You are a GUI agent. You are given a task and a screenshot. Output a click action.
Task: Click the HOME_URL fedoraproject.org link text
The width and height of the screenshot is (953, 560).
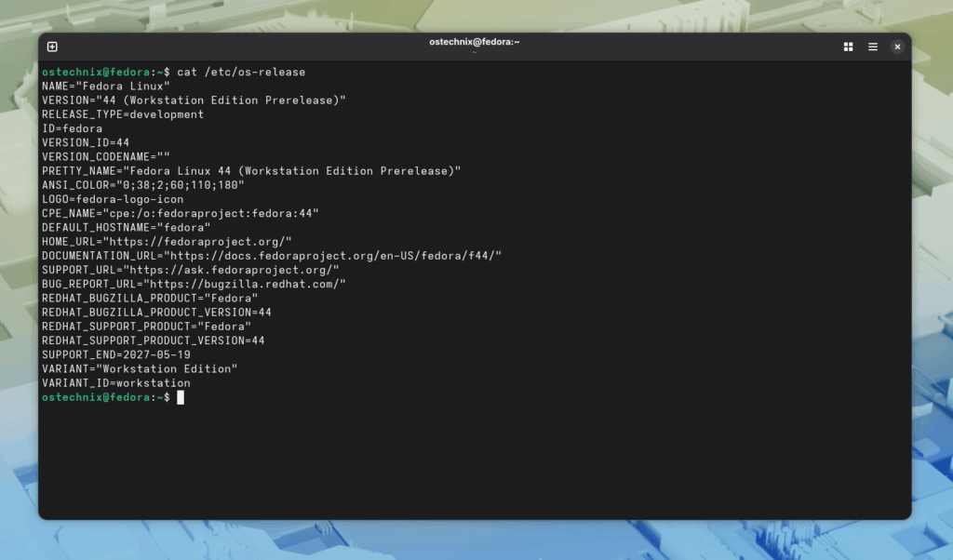197,242
